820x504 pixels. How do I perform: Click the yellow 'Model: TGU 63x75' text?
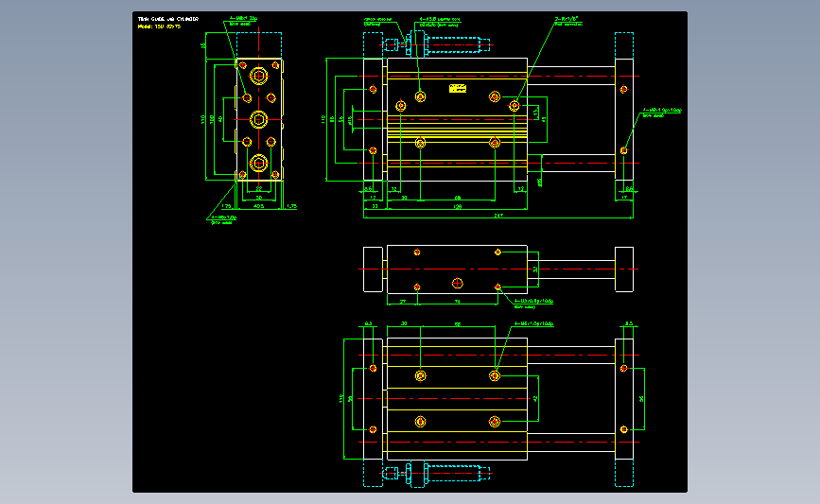tap(159, 26)
